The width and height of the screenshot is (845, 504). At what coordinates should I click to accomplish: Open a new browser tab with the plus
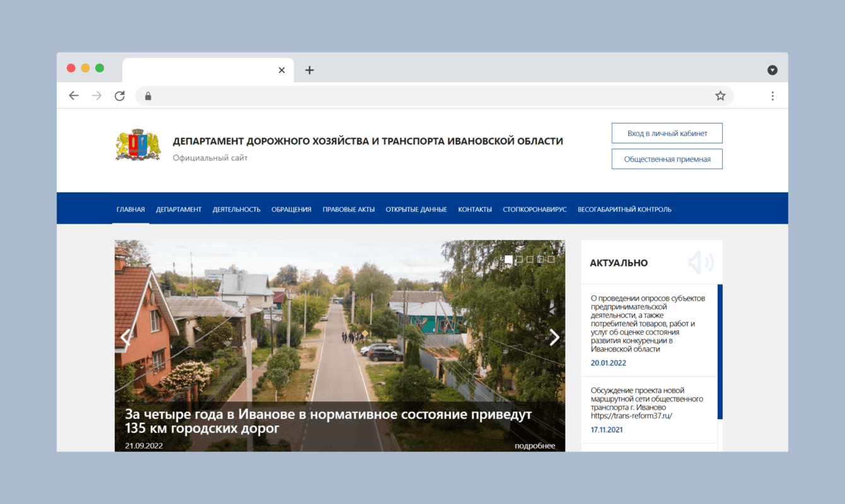(x=309, y=70)
